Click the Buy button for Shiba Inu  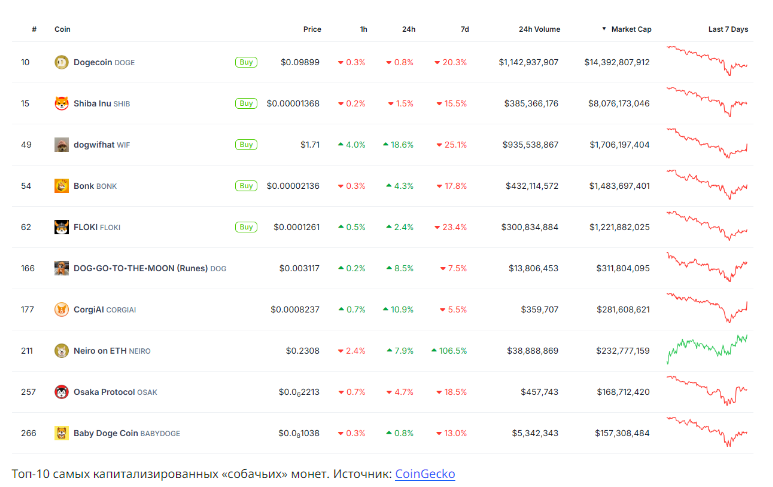click(x=246, y=104)
